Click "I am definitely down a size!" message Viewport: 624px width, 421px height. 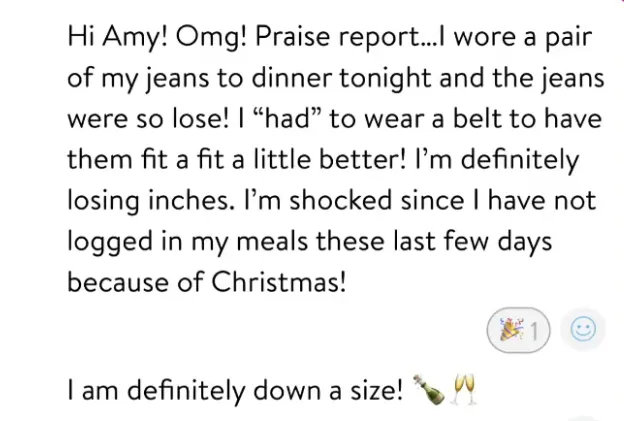[235, 388]
